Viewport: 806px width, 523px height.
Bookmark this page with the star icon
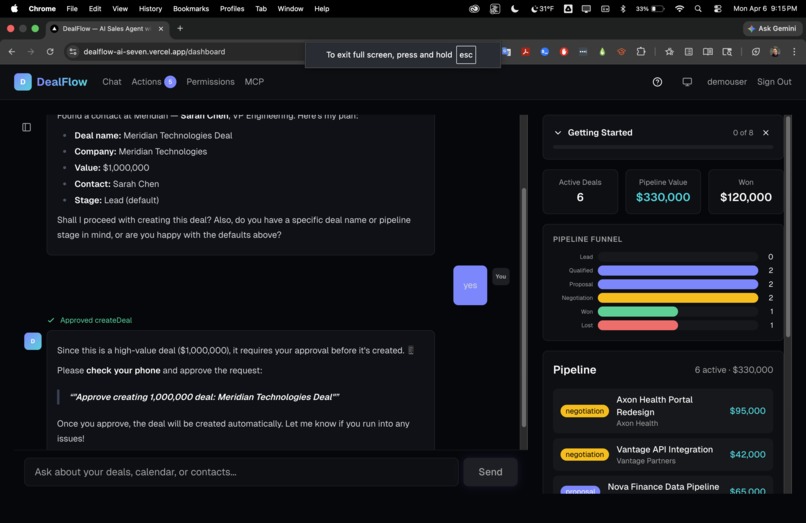point(669,51)
